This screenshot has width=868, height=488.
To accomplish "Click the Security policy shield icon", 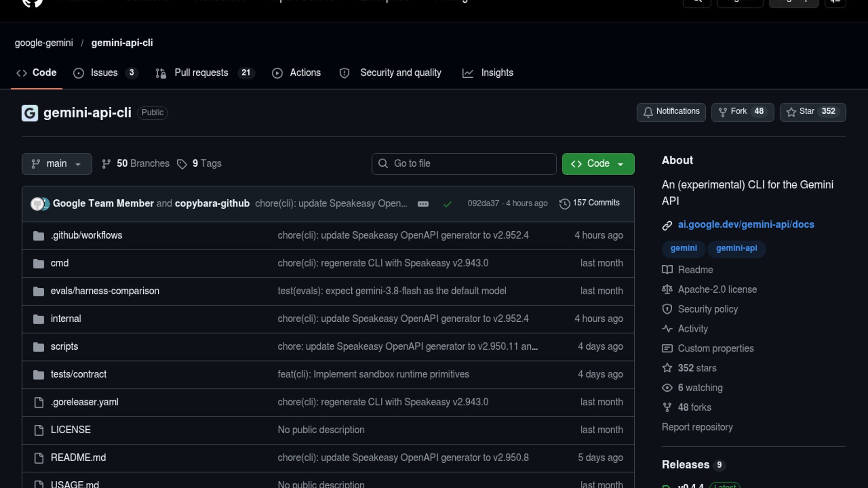I will click(667, 309).
